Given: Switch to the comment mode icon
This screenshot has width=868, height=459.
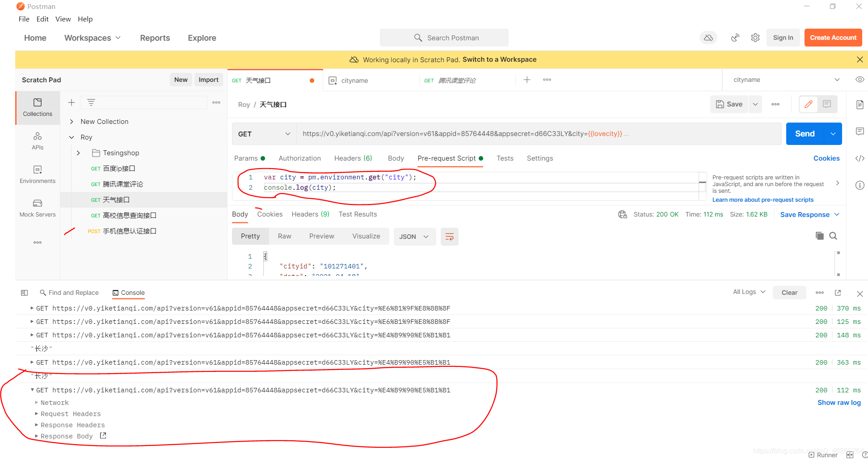Looking at the screenshot, I should [x=827, y=104].
